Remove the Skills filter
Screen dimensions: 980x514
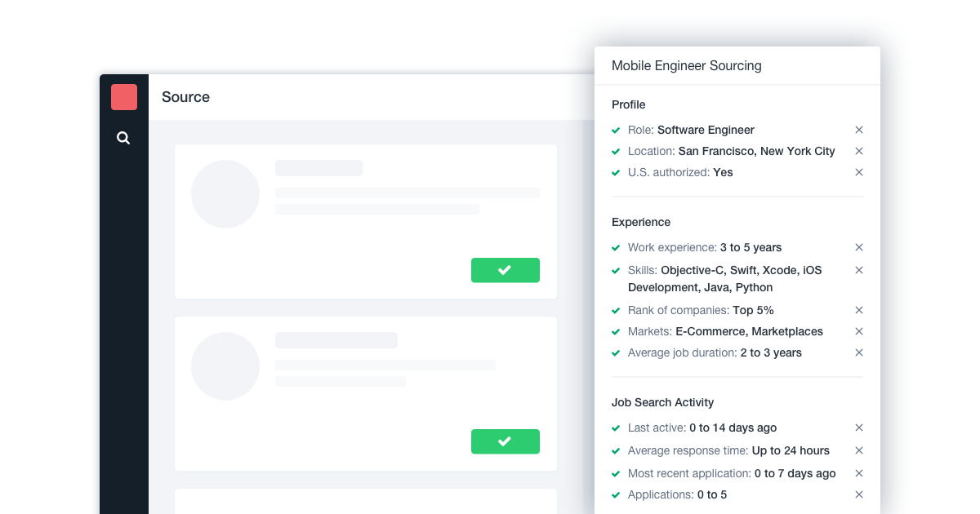point(858,270)
